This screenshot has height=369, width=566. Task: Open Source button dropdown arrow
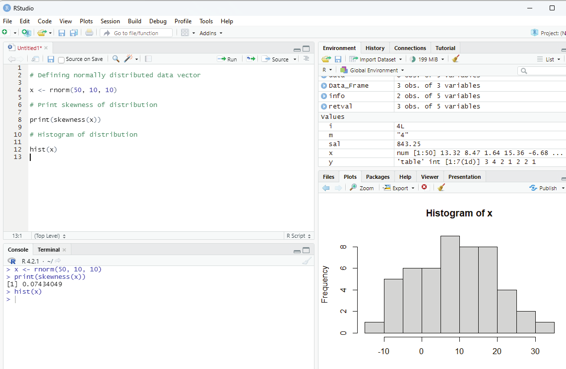point(295,59)
